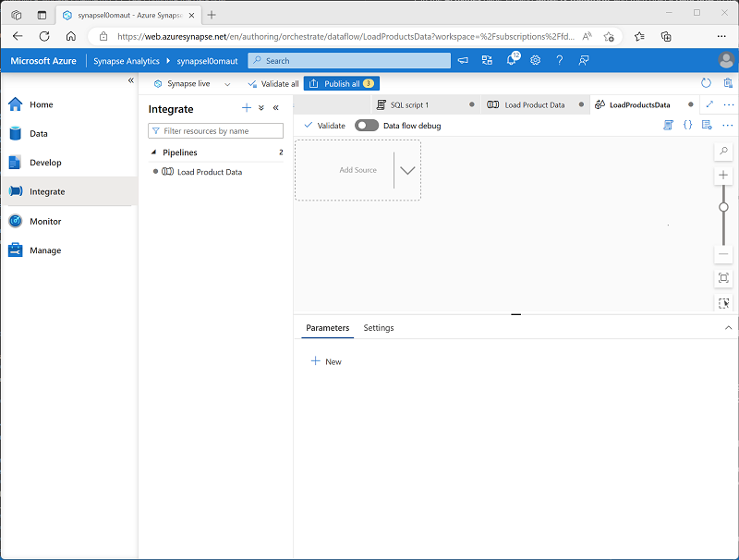Fit canvas to screen
Screen dimensions: 739x560
coord(723,277)
